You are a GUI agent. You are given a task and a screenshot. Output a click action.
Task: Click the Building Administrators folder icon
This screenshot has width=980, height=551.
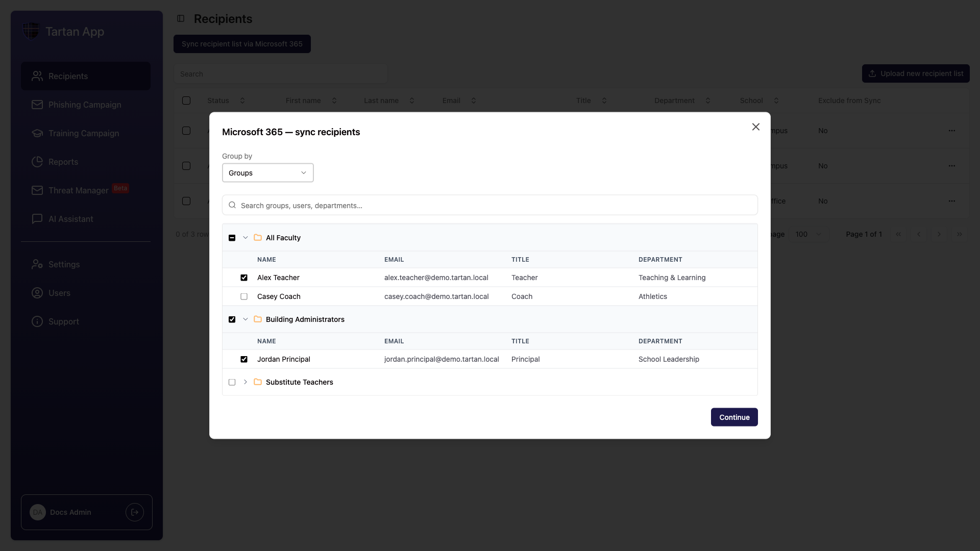tap(258, 319)
